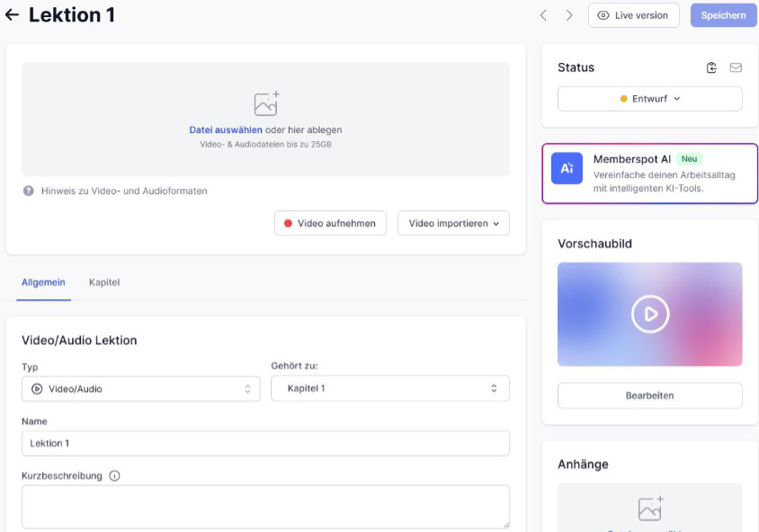Click the clipboard icon in Status panel
Viewport: 759px width, 532px height.
711,67
